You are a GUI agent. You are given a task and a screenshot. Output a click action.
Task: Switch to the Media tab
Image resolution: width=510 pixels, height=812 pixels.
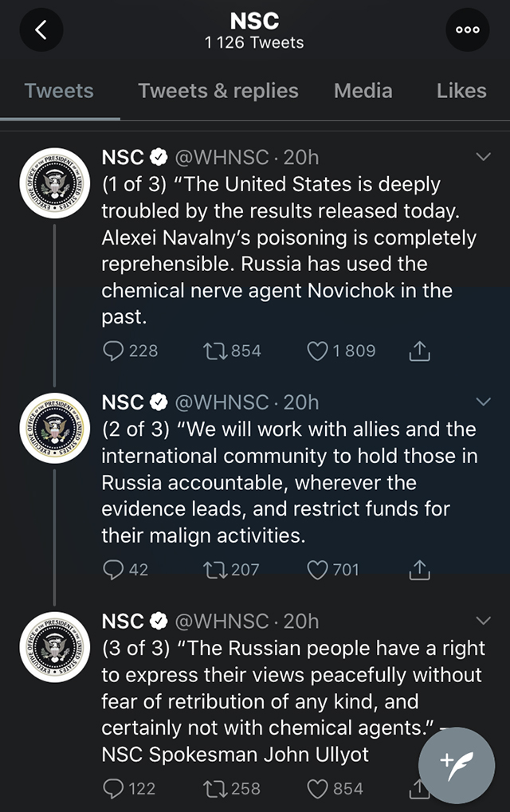click(363, 91)
